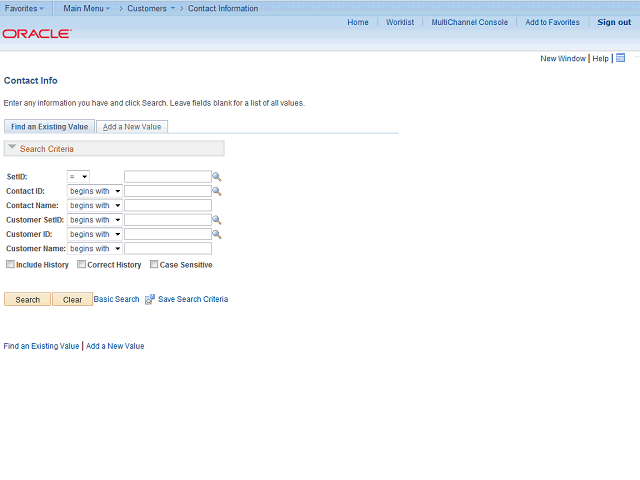The image size is (640, 480).
Task: Focus the SetID input field
Action: (168, 177)
